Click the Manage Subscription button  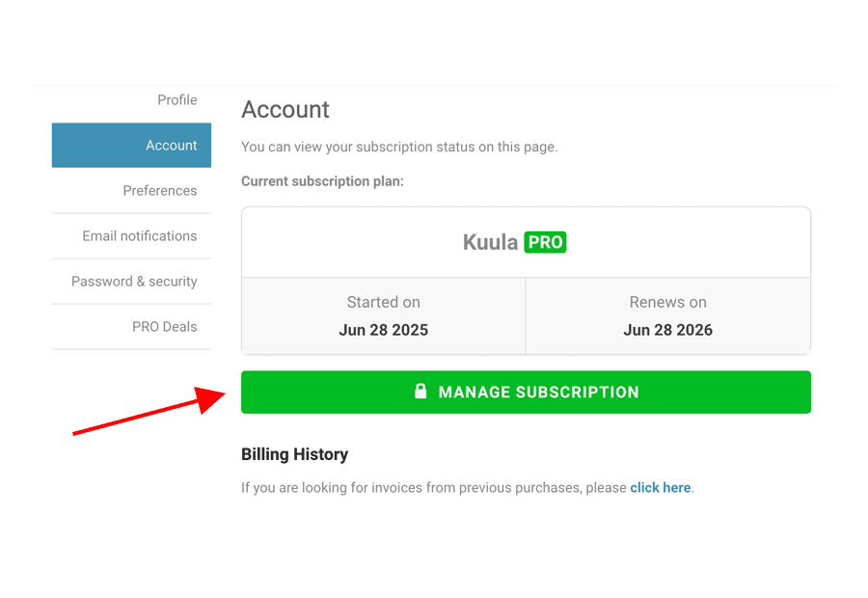[x=526, y=392]
